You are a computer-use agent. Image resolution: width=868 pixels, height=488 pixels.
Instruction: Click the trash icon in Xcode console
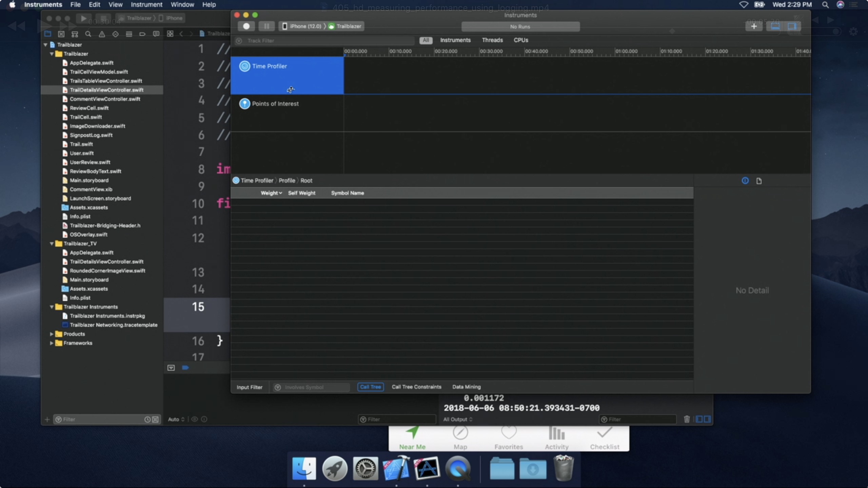(687, 419)
